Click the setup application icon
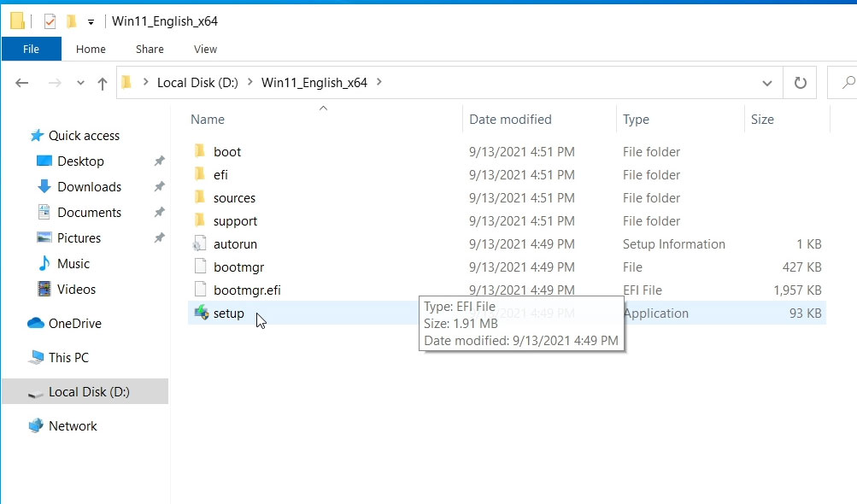857x504 pixels. point(201,314)
